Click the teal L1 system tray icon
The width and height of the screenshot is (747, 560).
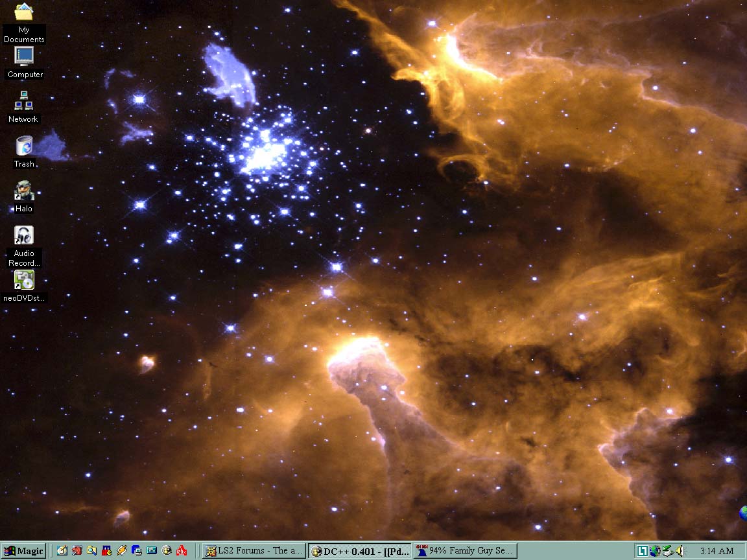pos(642,551)
